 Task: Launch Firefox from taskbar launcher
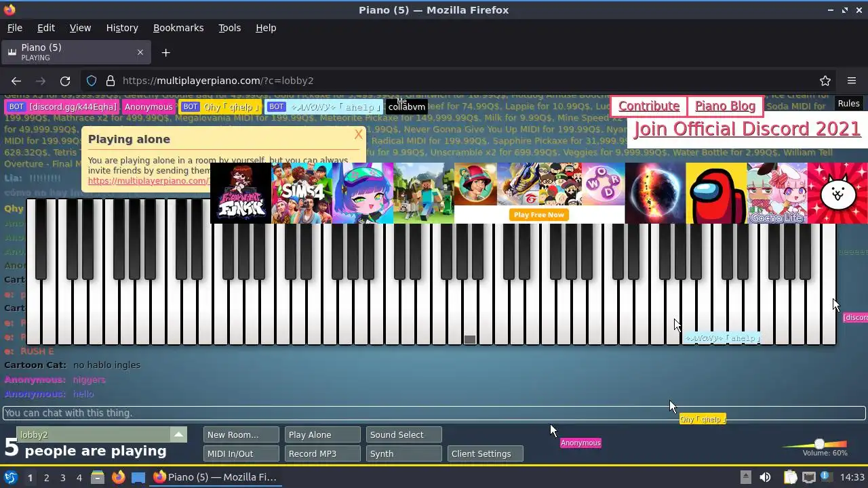click(x=118, y=477)
